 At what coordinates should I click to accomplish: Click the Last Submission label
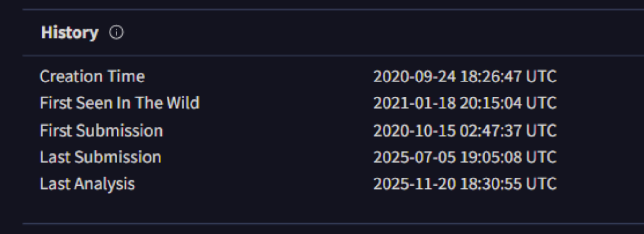[100, 157]
